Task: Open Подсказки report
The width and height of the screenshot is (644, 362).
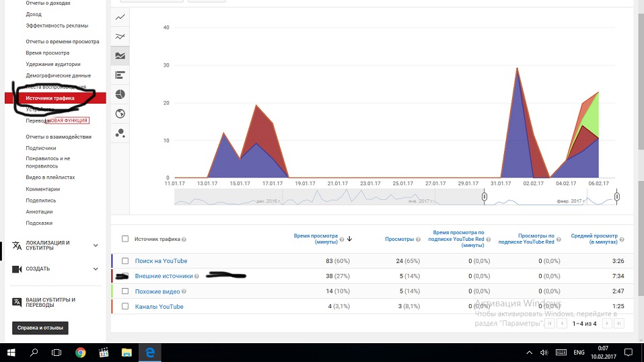Action: click(x=39, y=223)
